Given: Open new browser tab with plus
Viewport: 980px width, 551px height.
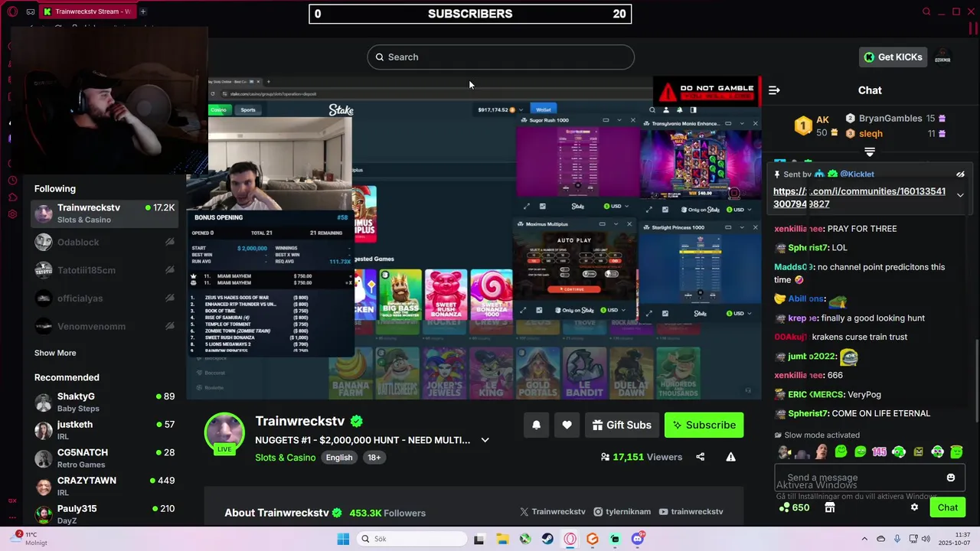Looking at the screenshot, I should pos(142,11).
